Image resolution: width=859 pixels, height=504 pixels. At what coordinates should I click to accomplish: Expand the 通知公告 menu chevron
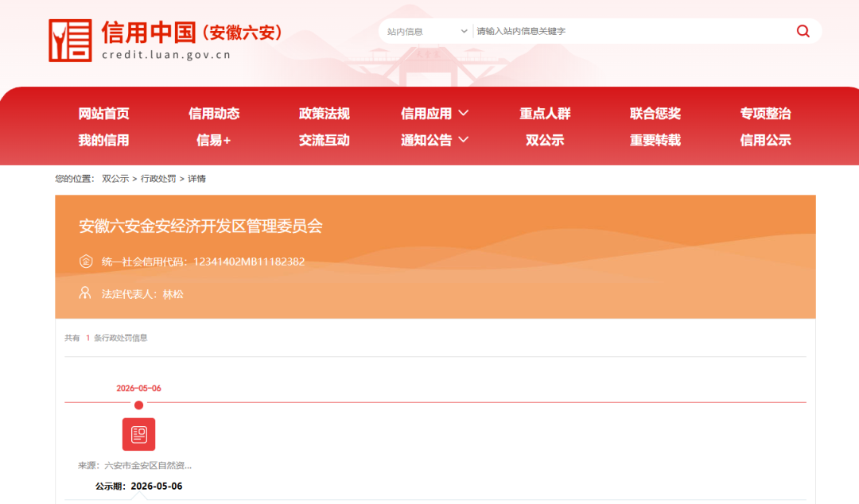click(464, 140)
